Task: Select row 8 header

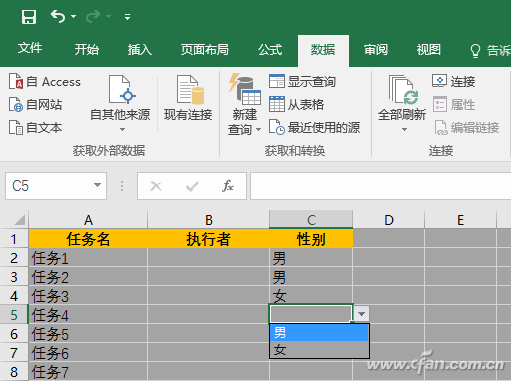Action: coord(14,372)
